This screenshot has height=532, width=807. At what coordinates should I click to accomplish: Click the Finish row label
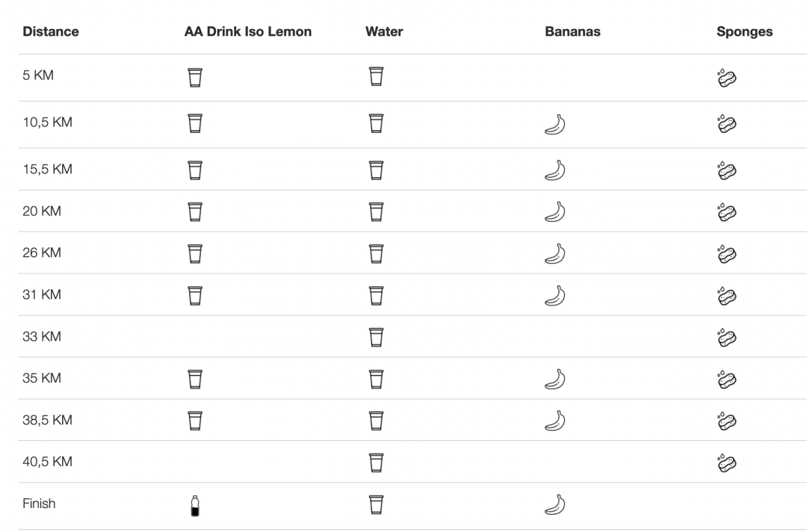click(39, 504)
